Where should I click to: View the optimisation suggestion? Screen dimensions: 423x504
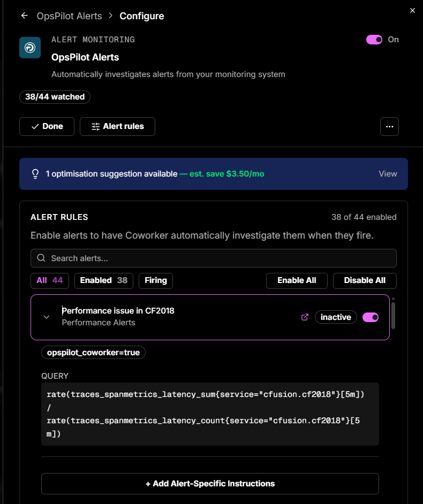tap(388, 174)
